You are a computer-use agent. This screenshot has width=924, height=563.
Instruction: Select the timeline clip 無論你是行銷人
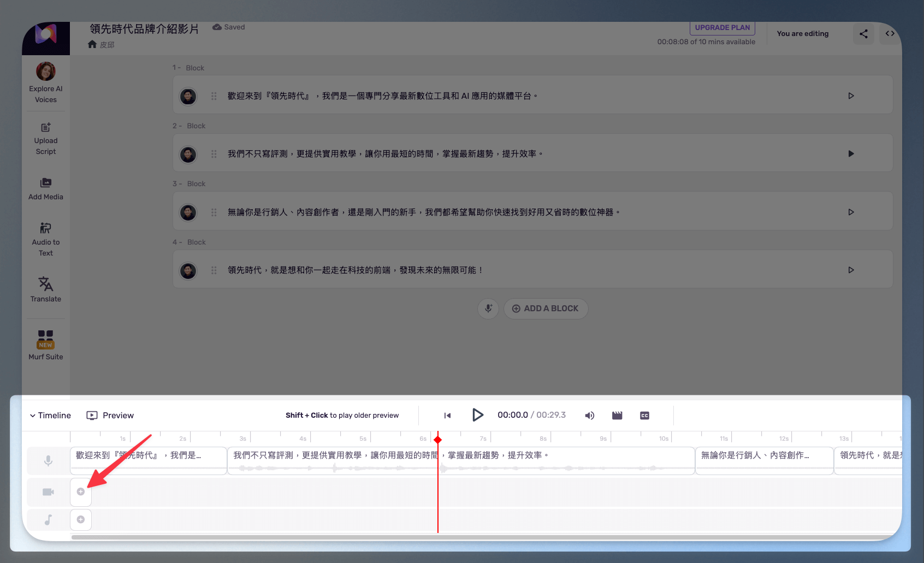tap(765, 461)
